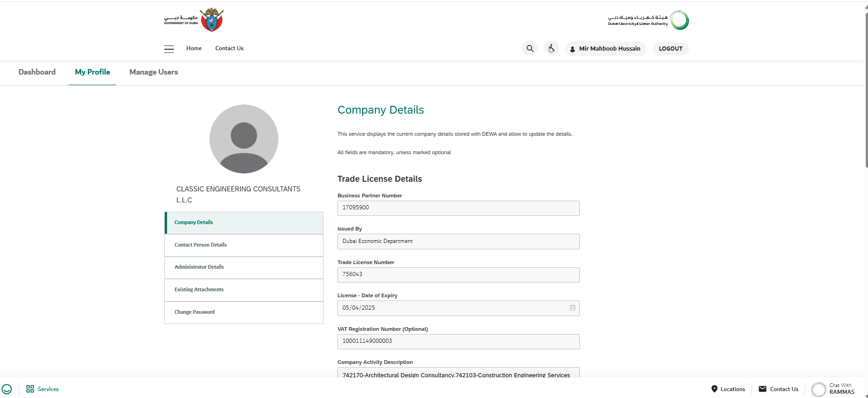This screenshot has width=868, height=398.
Task: Open the Manage Users tab
Action: [x=153, y=72]
